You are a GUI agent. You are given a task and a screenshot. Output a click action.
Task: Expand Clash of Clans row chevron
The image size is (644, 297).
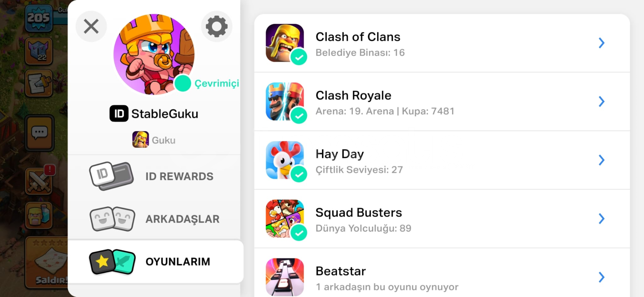click(602, 43)
